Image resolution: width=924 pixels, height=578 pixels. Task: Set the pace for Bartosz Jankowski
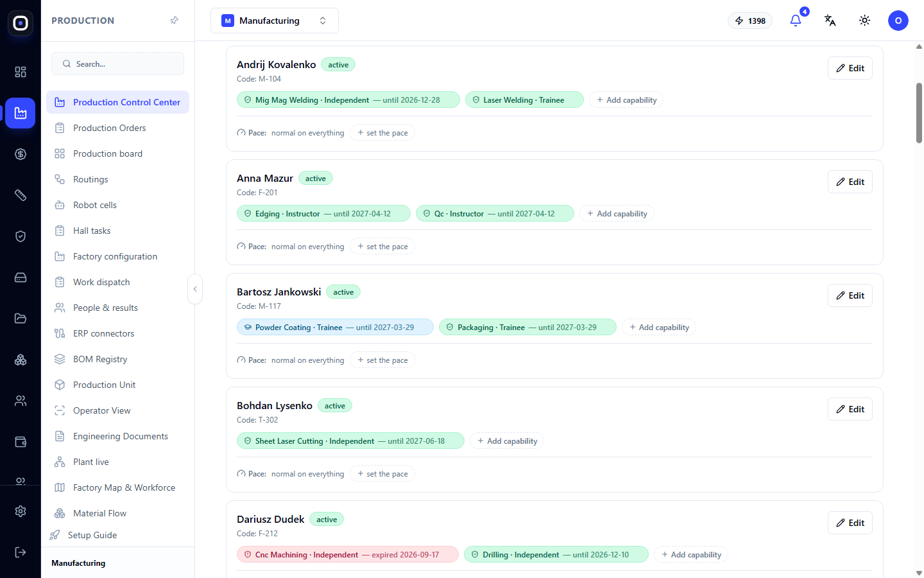pos(382,360)
